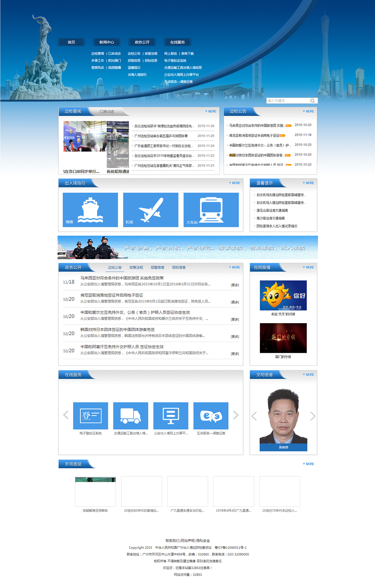Click MORE in the 文明使者 panel
The width and height of the screenshot is (375, 588).
(x=308, y=375)
